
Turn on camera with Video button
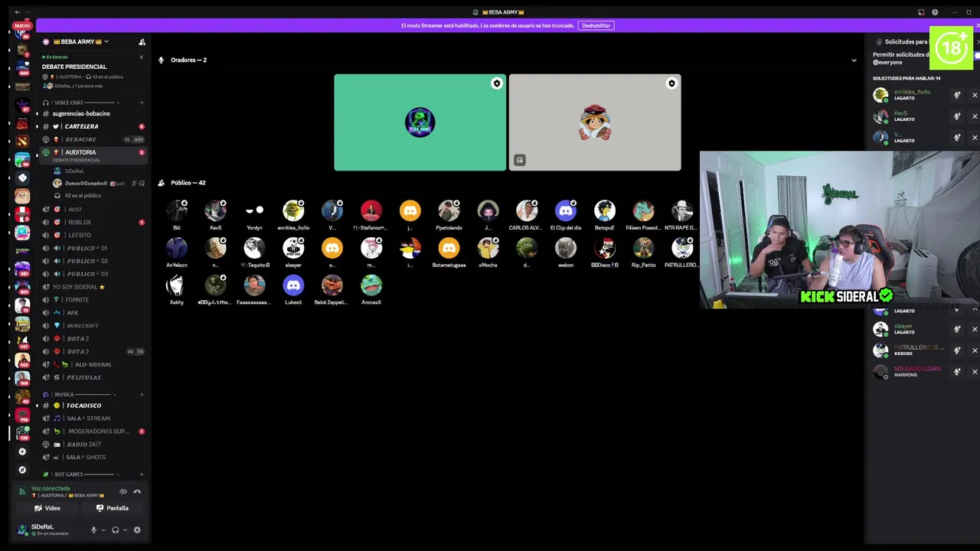pos(47,508)
